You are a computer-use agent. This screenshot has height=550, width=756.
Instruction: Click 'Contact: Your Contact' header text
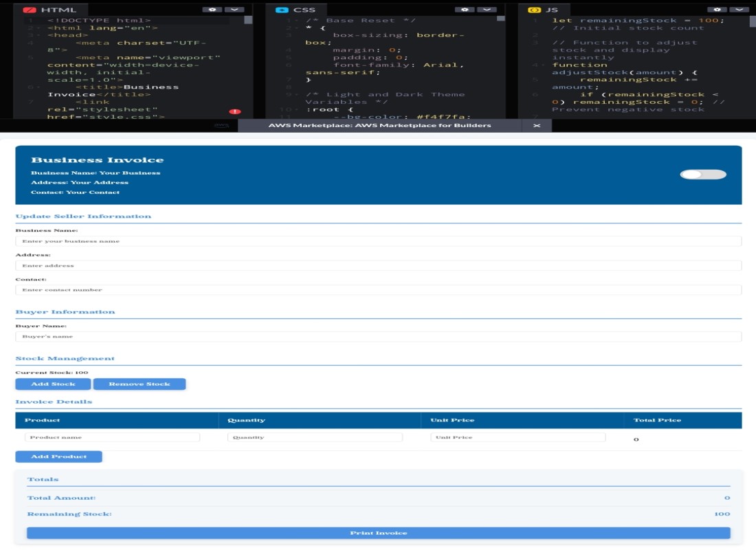tap(75, 192)
